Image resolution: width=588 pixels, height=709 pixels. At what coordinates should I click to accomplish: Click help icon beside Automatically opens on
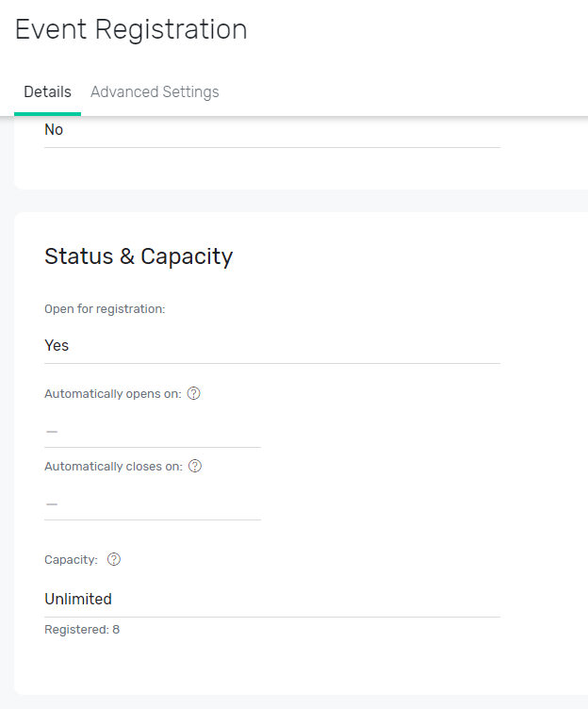194,394
